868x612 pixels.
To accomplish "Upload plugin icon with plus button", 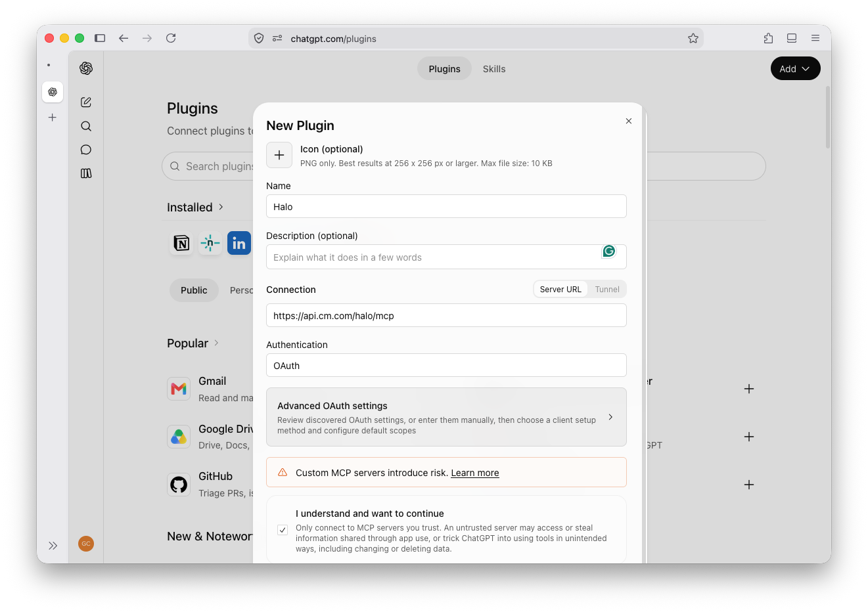I will pos(279,155).
